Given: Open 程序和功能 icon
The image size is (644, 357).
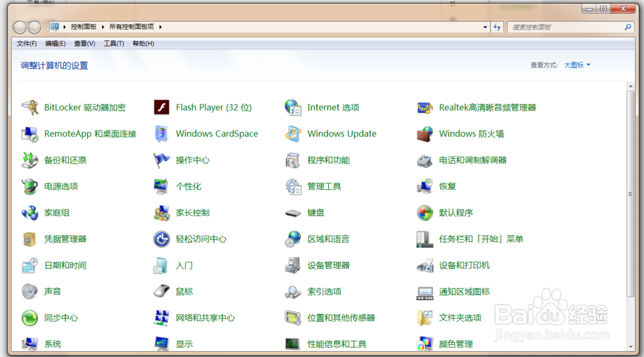Looking at the screenshot, I should pos(293,160).
